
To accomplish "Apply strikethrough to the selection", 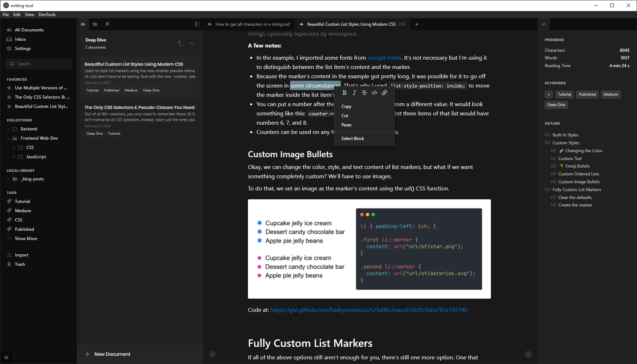I will tap(364, 93).
